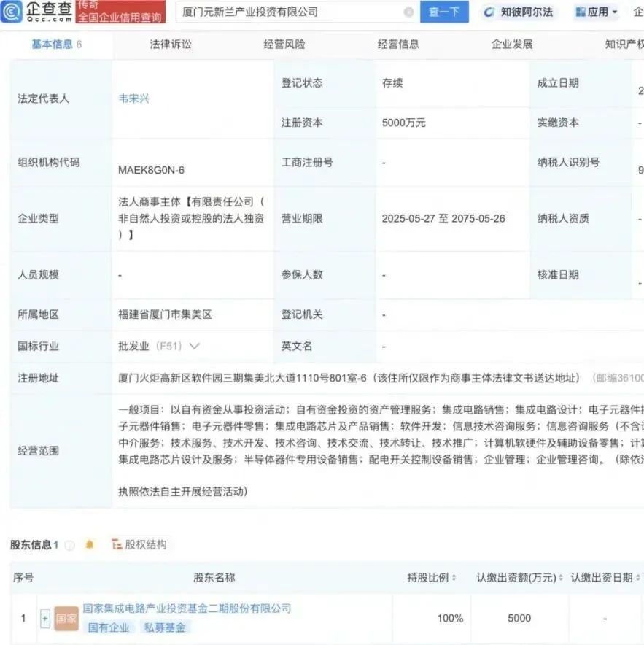Click the Qcc.com logo icon
Screen dimensions: 644x645
pos(11,12)
